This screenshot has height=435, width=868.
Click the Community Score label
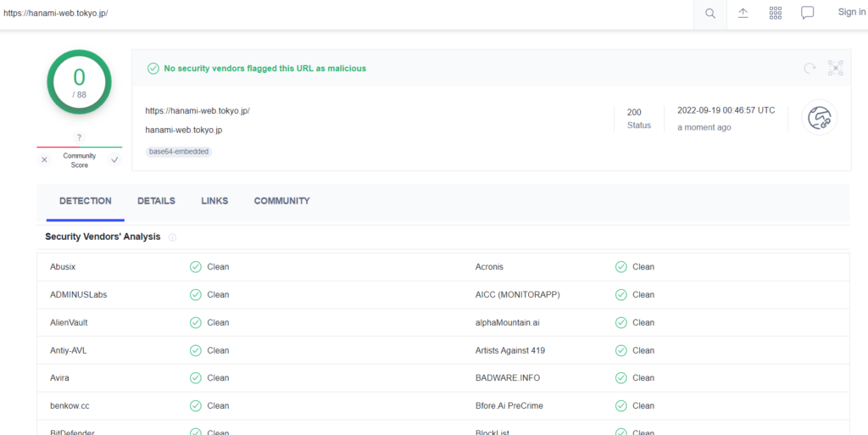79,160
